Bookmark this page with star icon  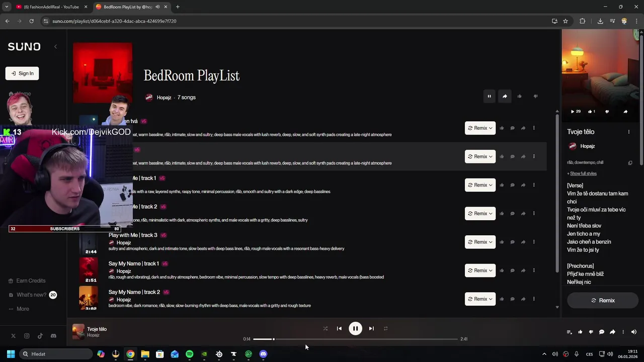pyautogui.click(x=566, y=21)
